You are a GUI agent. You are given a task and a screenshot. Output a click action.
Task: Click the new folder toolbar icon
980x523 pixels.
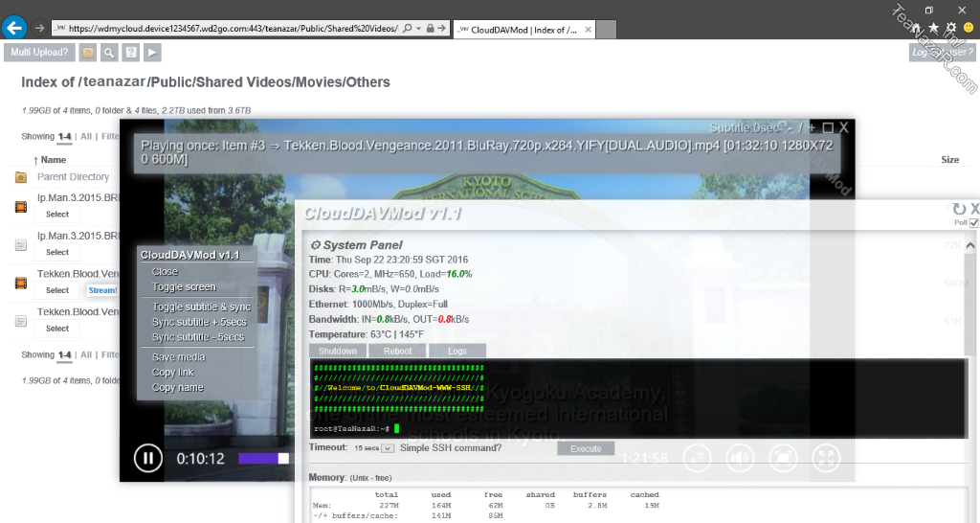click(88, 53)
